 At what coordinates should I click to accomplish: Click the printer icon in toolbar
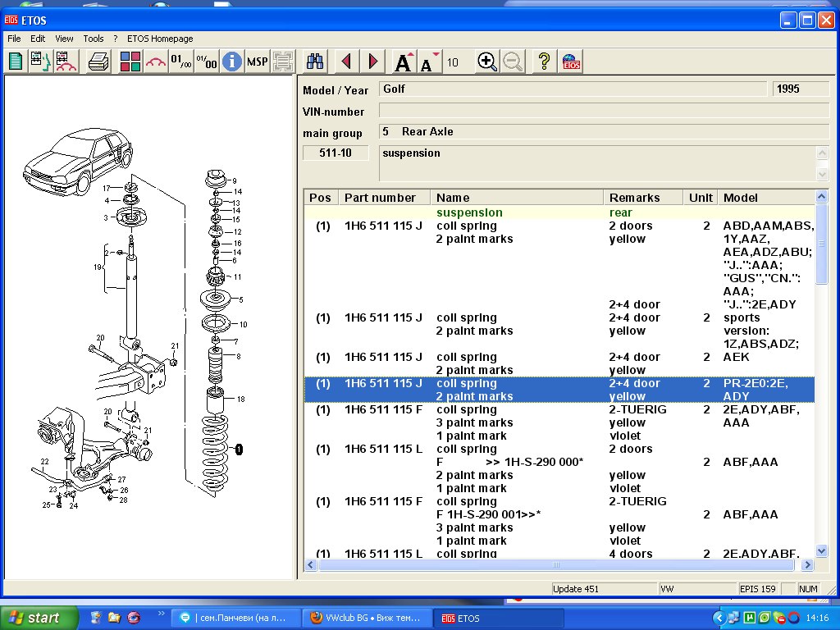(x=99, y=62)
